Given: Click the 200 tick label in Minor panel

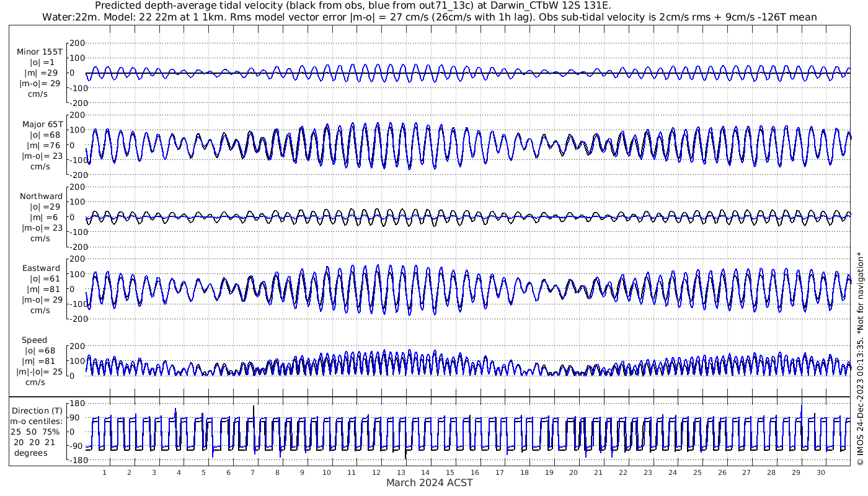Looking at the screenshot, I should [77, 43].
